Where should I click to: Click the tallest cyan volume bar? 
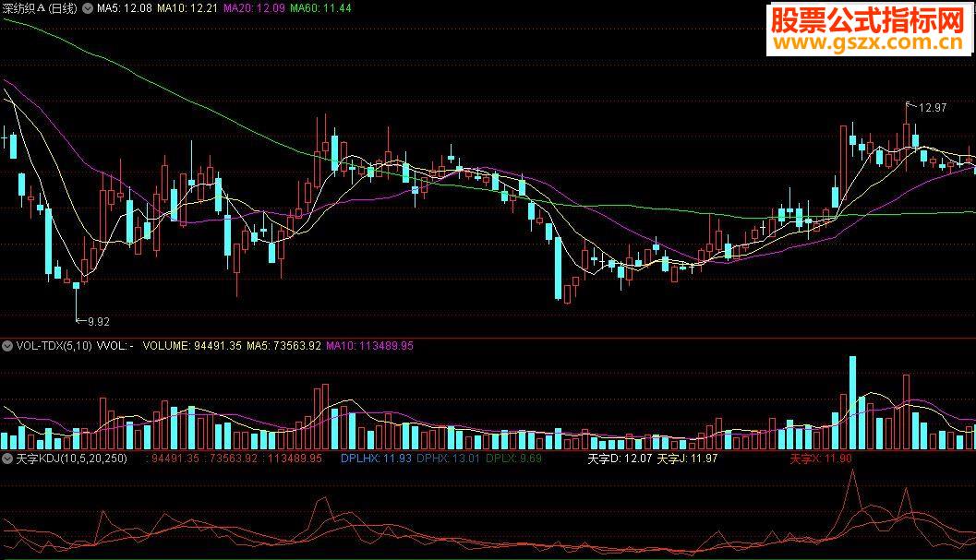[x=853, y=402]
